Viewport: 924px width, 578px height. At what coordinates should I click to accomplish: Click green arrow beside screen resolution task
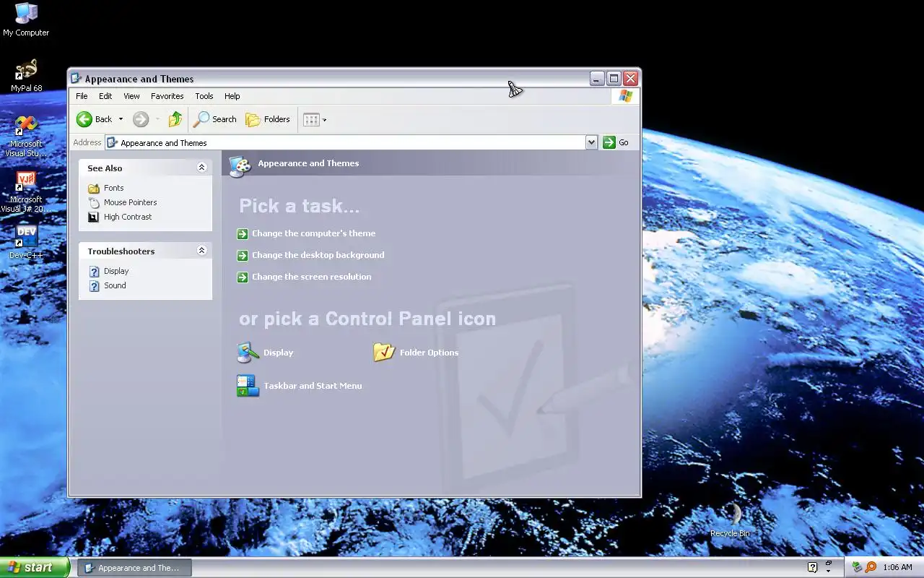pos(243,277)
